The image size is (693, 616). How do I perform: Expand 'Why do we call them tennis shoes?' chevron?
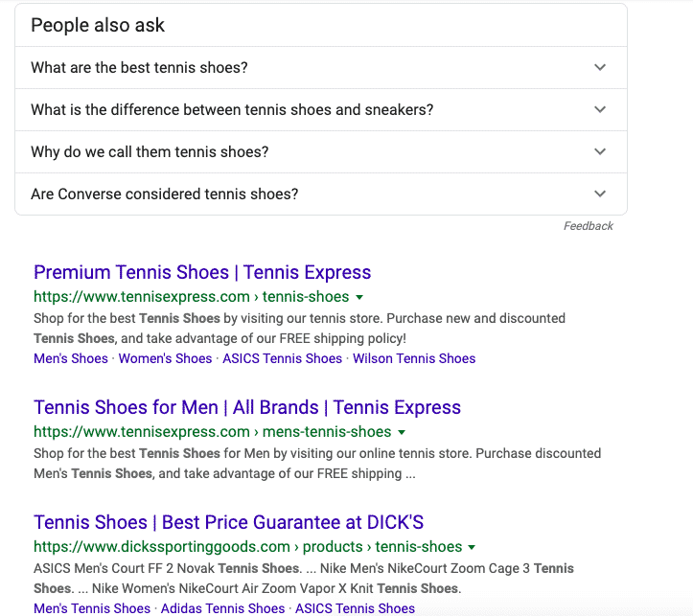(600, 152)
